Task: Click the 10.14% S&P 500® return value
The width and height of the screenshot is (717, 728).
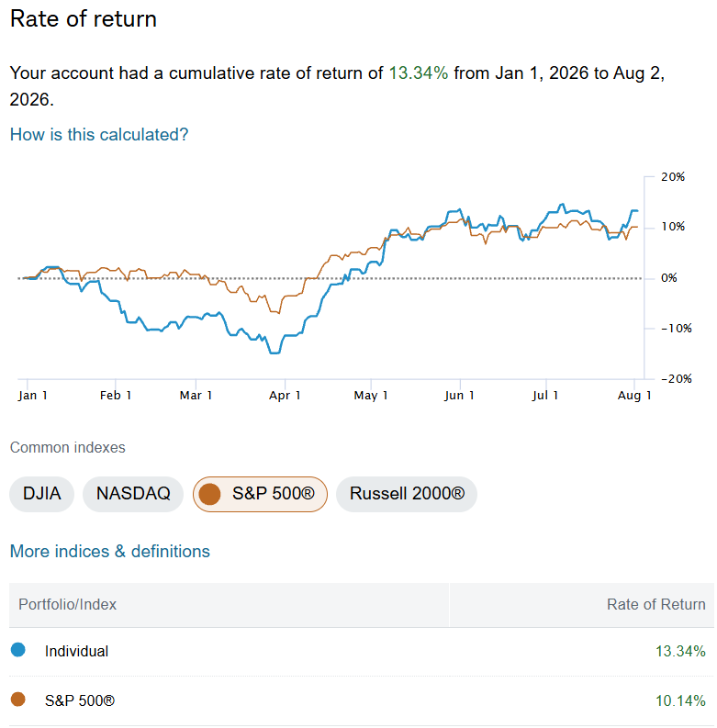Action: click(x=680, y=700)
